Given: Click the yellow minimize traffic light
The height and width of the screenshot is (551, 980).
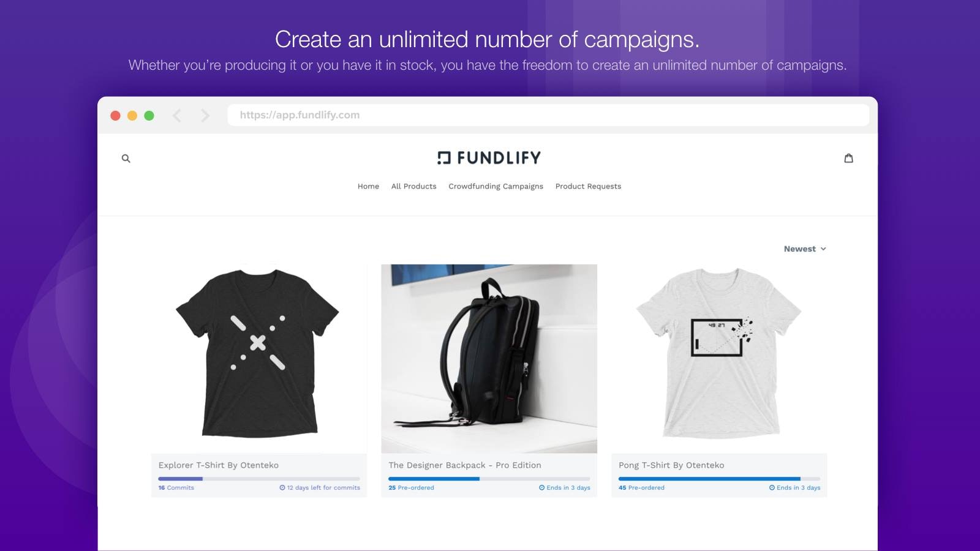Looking at the screenshot, I should coord(132,114).
